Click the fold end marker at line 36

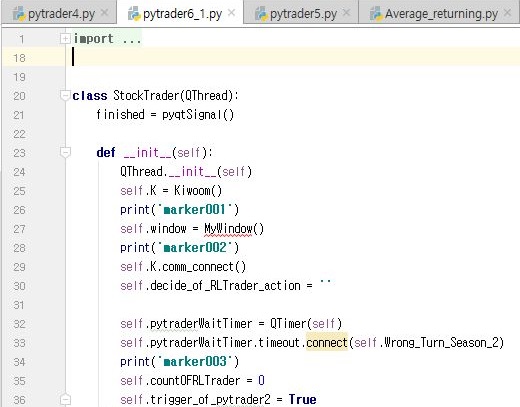[x=65, y=399]
